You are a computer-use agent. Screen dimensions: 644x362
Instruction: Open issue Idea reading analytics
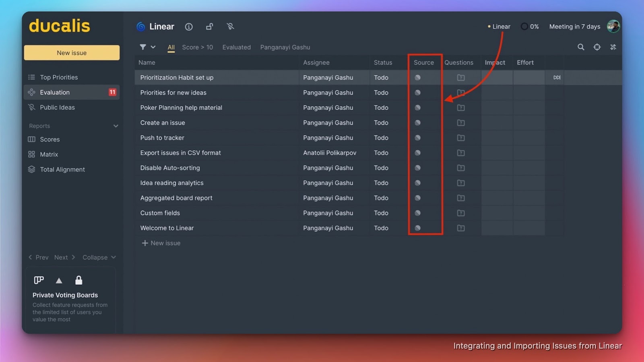(172, 183)
